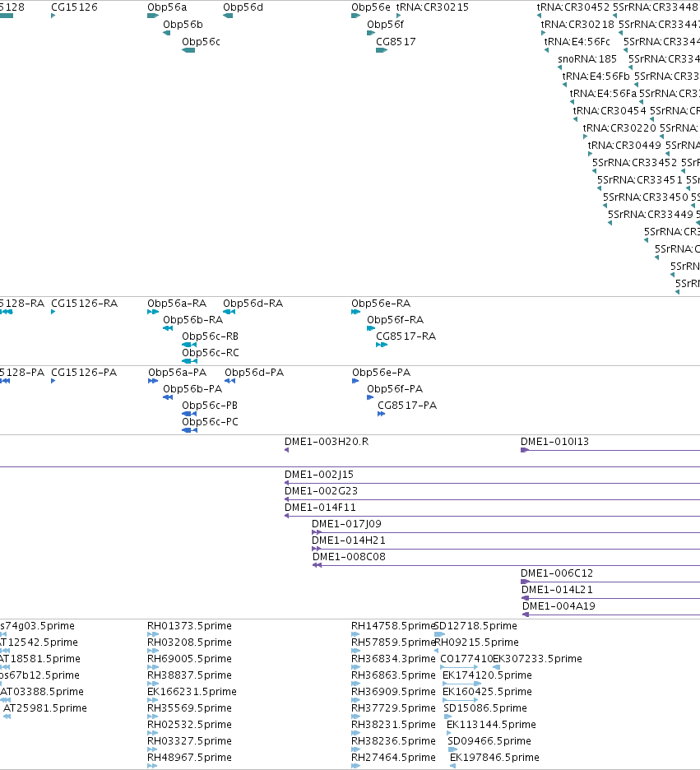This screenshot has height=770, width=700.
Task: Click the DME1-017J09 clone label
Action: click(x=346, y=524)
